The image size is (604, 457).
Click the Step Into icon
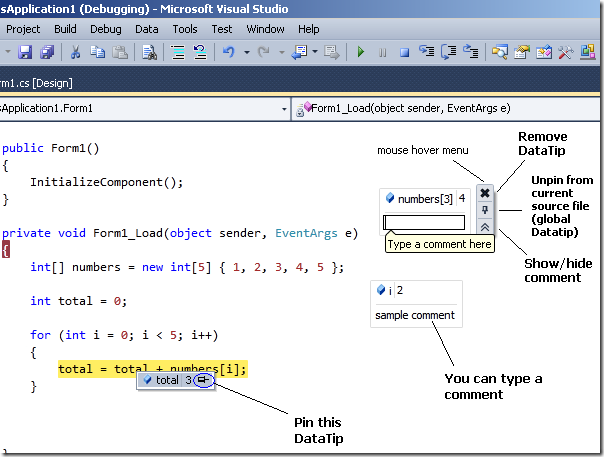[426, 51]
